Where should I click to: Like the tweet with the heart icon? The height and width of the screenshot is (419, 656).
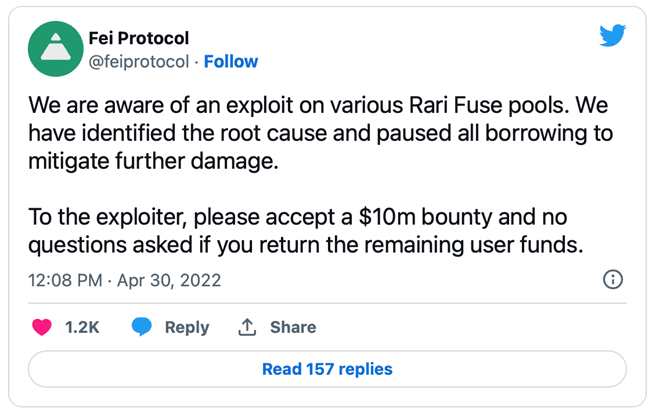pos(42,327)
